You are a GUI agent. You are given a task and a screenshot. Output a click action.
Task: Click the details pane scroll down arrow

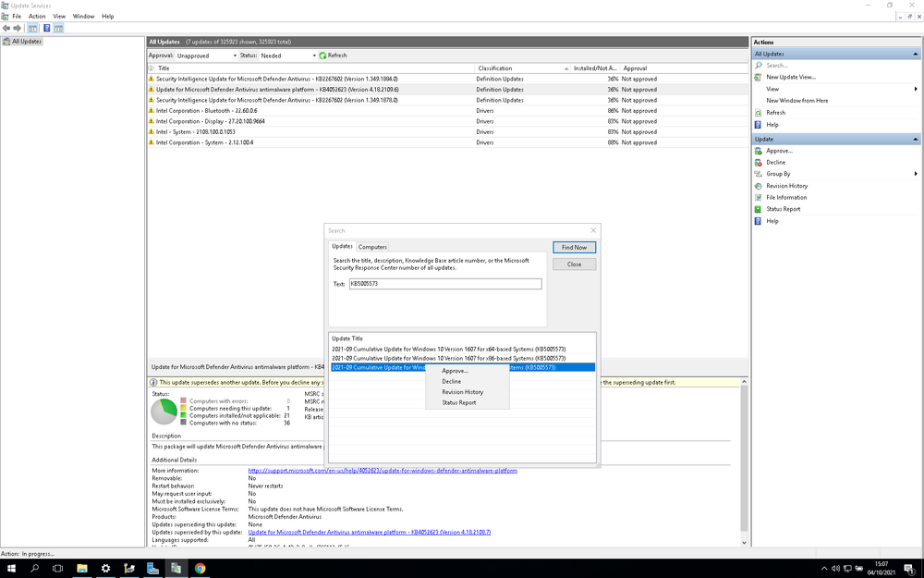coord(744,543)
